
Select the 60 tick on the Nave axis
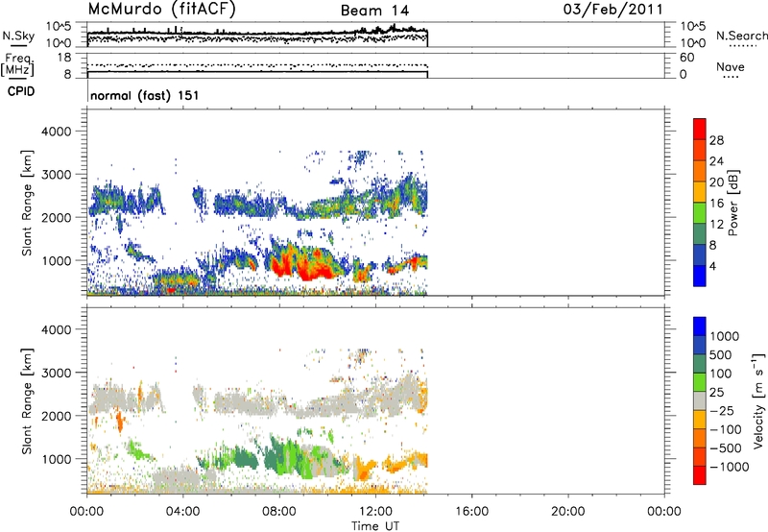(x=687, y=58)
